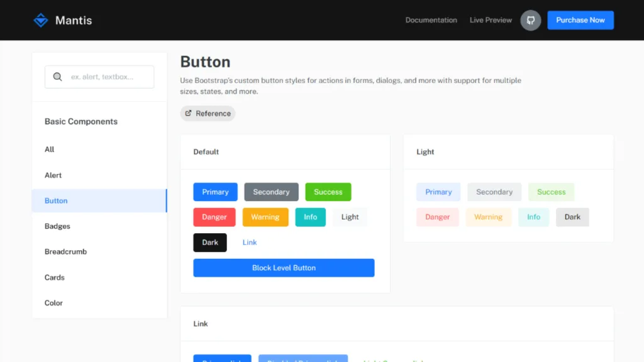Select Breadcrumb in the sidebar
The width and height of the screenshot is (644, 362).
click(x=65, y=251)
